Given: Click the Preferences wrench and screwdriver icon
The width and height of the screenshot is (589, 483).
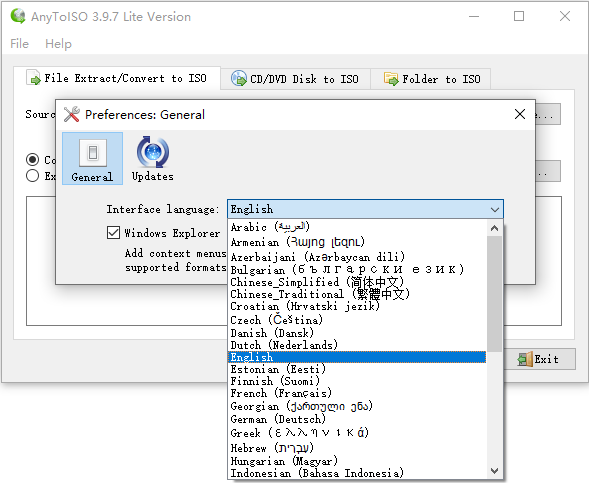Looking at the screenshot, I should [71, 114].
